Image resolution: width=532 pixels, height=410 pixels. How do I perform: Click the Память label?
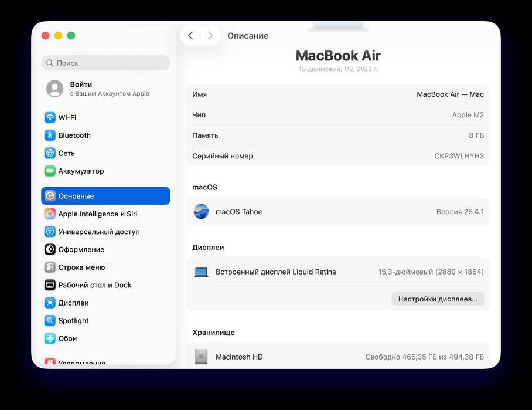205,135
